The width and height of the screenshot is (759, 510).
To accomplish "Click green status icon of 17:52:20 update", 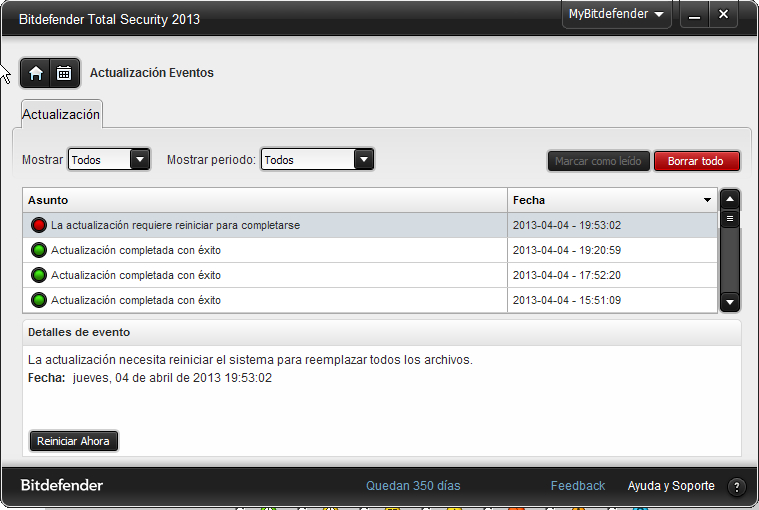I will pos(39,275).
